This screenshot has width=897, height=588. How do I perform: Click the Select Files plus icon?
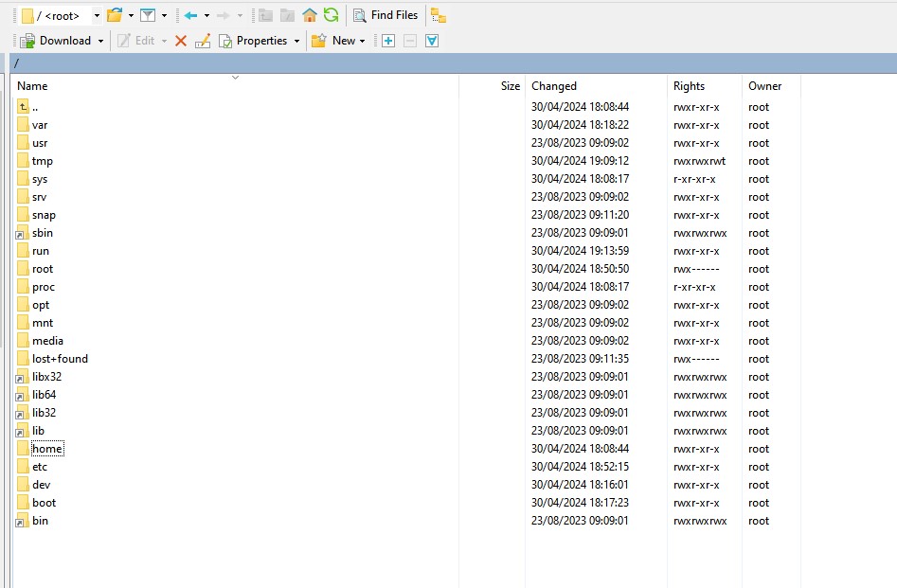pos(388,41)
